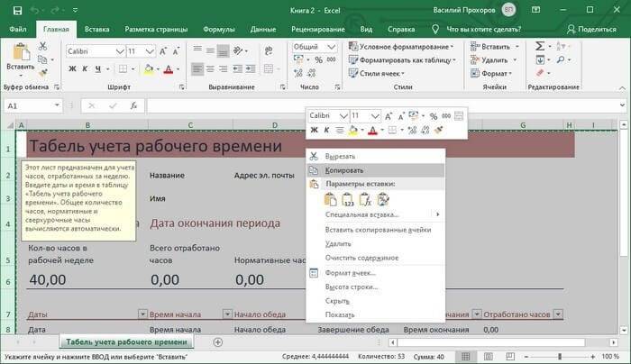Select the paste values 123 icon
This screenshot has height=364, width=631.
(347, 199)
